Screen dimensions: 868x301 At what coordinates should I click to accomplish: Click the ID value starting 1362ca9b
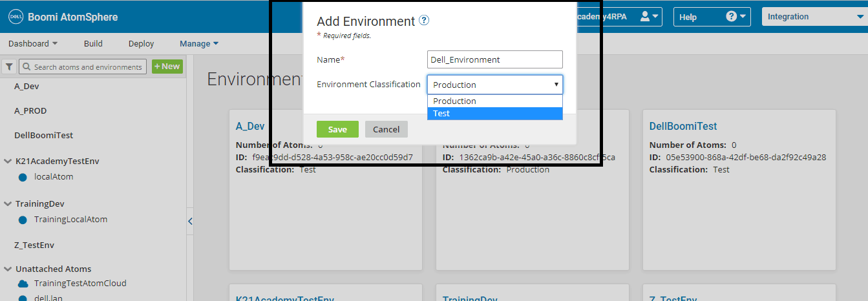[x=537, y=158]
